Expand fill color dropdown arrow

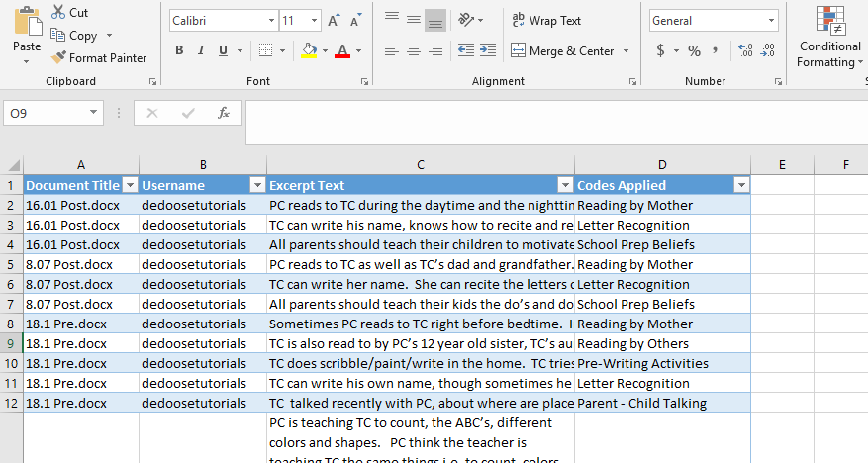click(x=325, y=50)
